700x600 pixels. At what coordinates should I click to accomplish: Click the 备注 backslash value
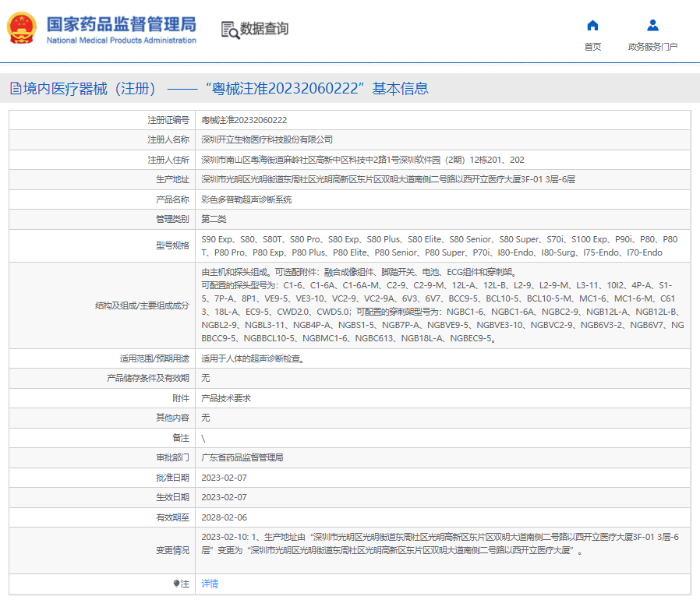click(x=203, y=439)
